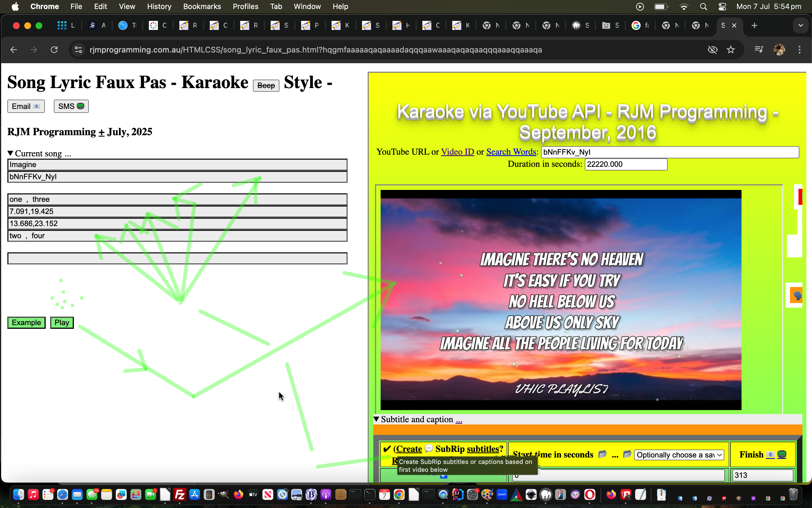Click the 13.686,23.152 timing field
Viewport: 812px width, 508px height.
[177, 224]
